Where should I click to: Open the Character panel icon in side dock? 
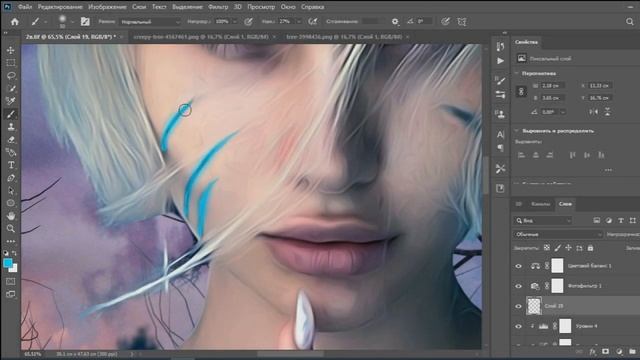pyautogui.click(x=500, y=134)
